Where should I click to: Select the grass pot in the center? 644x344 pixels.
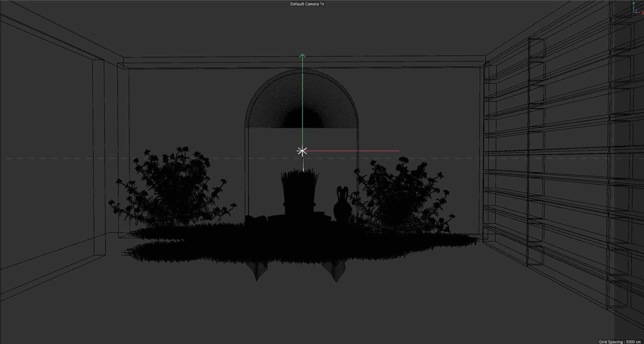tap(299, 193)
